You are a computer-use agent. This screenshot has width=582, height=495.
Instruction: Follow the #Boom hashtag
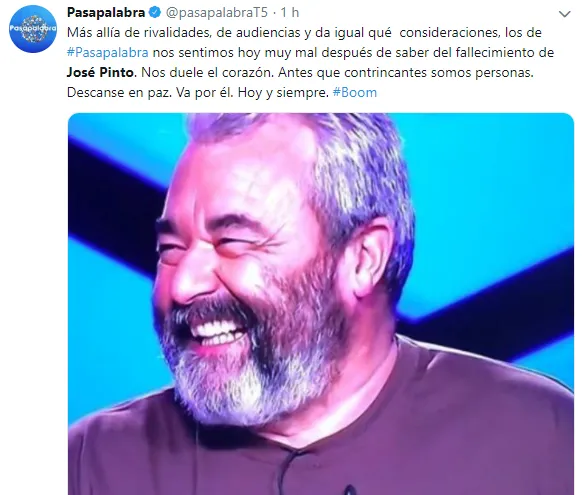(354, 92)
